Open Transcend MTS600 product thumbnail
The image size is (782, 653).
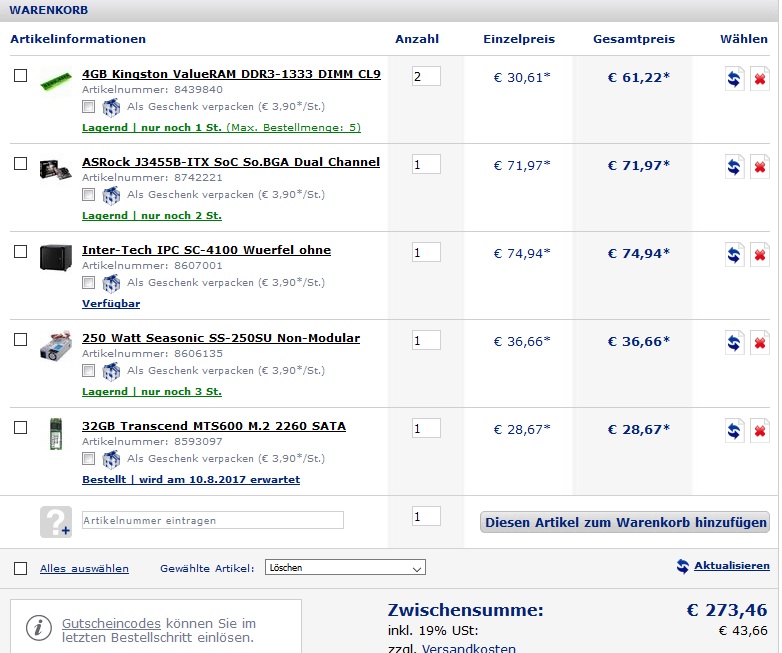pyautogui.click(x=56, y=434)
